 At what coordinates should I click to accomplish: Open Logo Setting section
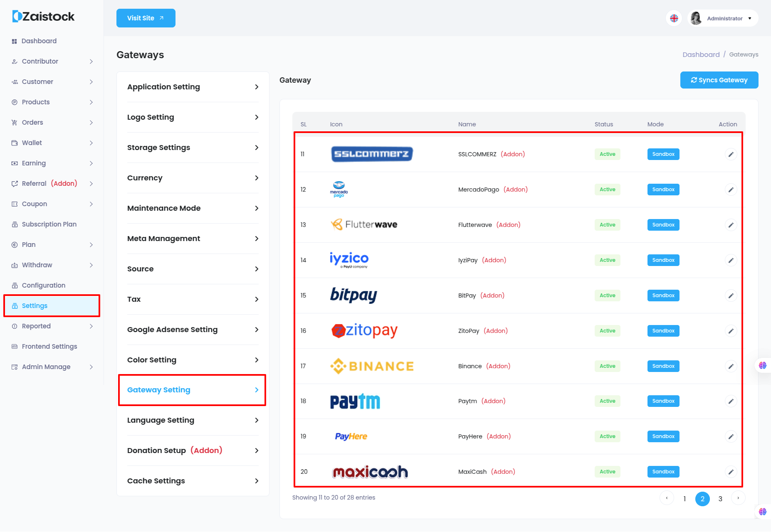tap(193, 117)
